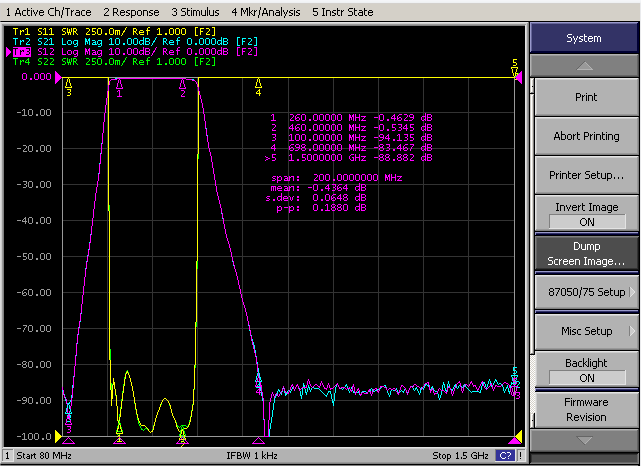Click marker 1 triangle near the passband start
Screen dimensions: 641x466
119,85
